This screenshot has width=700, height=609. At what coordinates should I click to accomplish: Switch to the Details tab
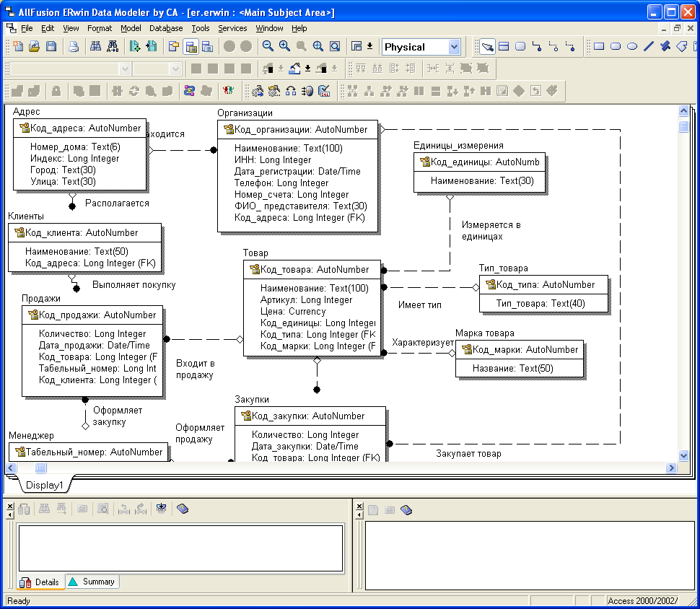click(41, 582)
